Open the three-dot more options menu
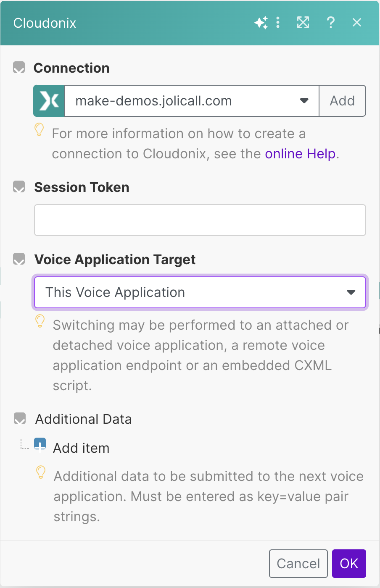This screenshot has width=380, height=588. [x=278, y=23]
